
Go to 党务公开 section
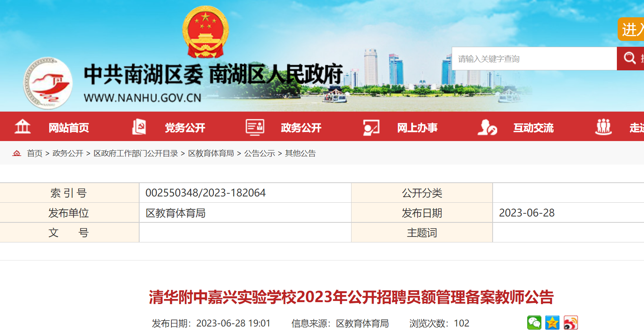tap(185, 128)
